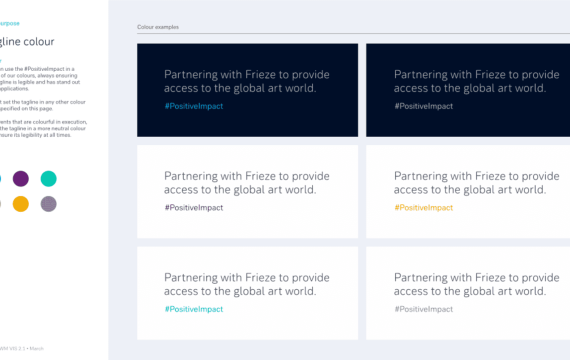Click white #PositiveImpact tagline on second navy card

tap(424, 106)
